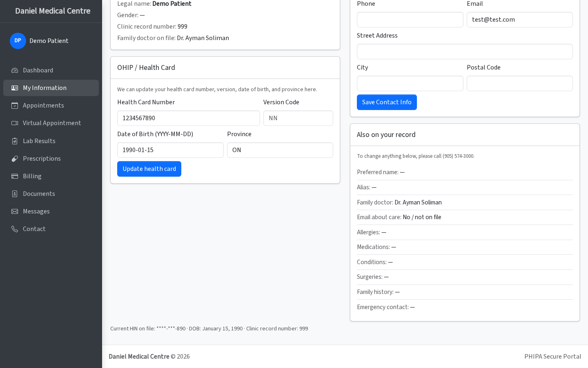Click the City input field

(x=410, y=83)
